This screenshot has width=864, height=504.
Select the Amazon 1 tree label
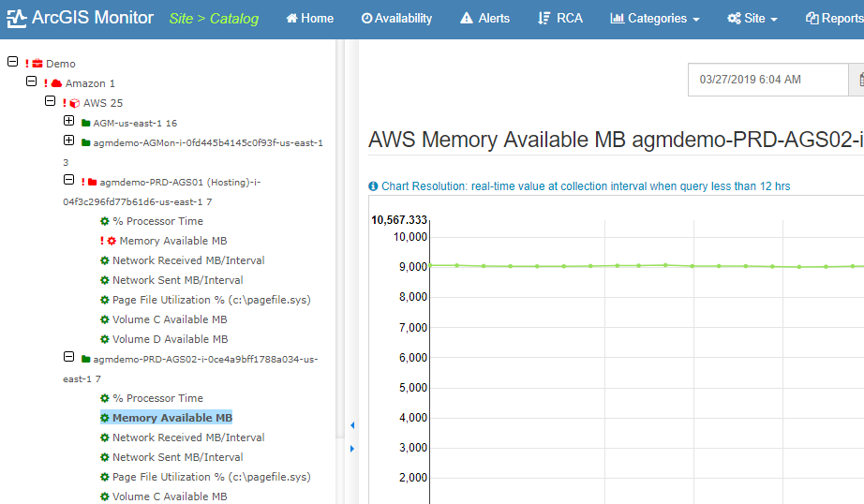[90, 83]
